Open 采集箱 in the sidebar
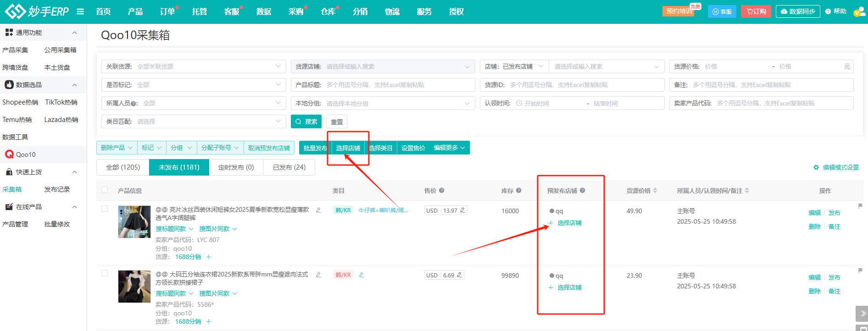This screenshot has width=868, height=331. click(12, 189)
